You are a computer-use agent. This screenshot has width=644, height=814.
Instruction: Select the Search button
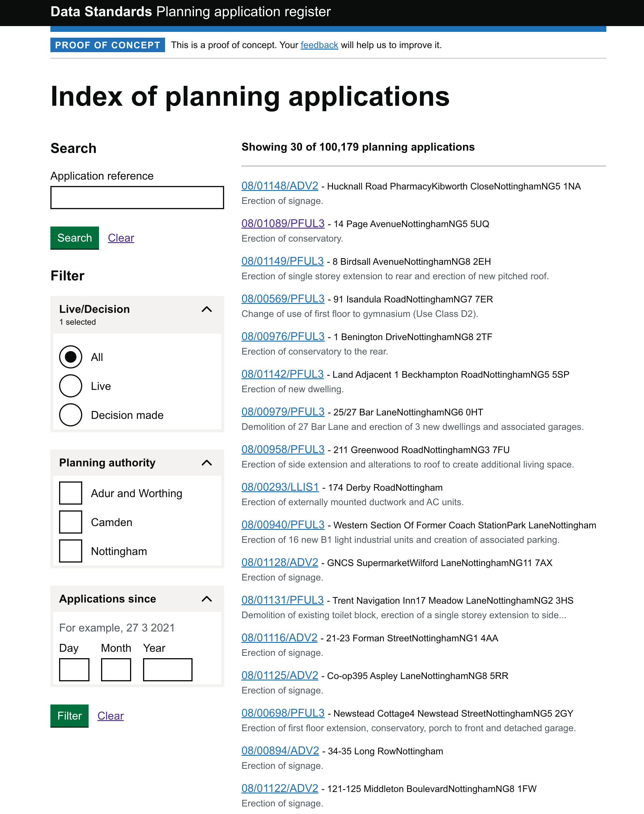click(75, 238)
